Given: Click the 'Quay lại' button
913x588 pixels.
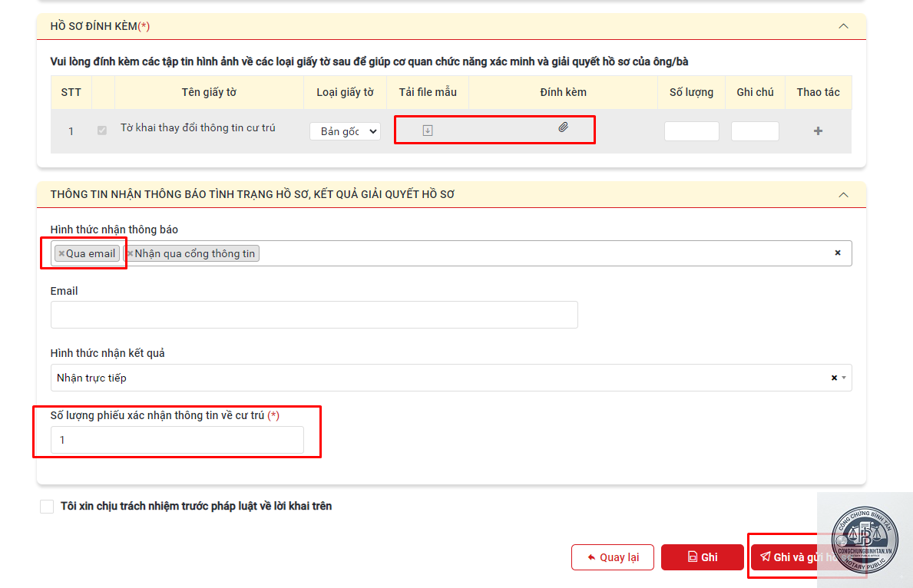Looking at the screenshot, I should tap(613, 557).
